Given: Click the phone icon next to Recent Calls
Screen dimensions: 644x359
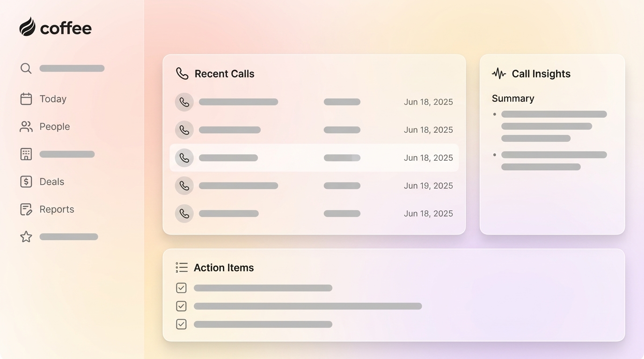Looking at the screenshot, I should (x=182, y=73).
